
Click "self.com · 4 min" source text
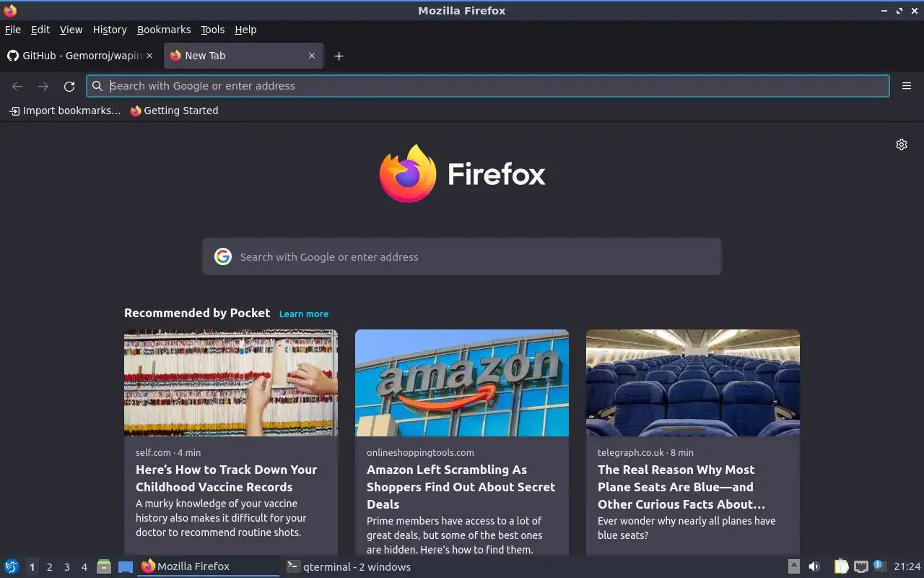pyautogui.click(x=168, y=452)
